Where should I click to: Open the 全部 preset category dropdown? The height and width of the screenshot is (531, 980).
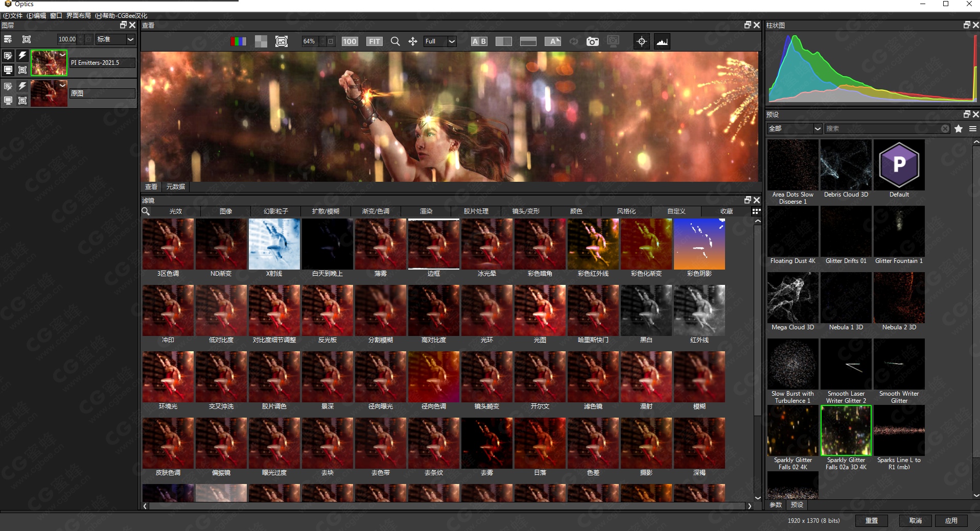click(794, 129)
